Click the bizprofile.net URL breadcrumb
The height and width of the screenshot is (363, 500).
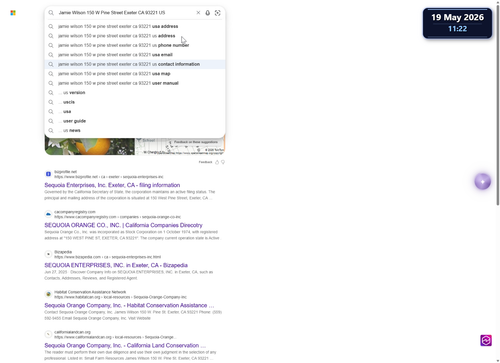109,177
